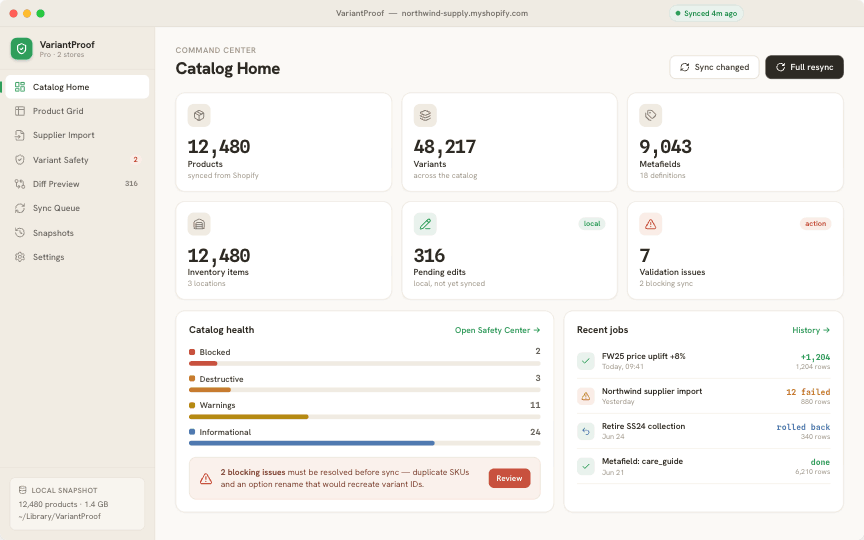The image size is (864, 540).
Task: Click Review on the blocking issues alert
Action: 509,478
